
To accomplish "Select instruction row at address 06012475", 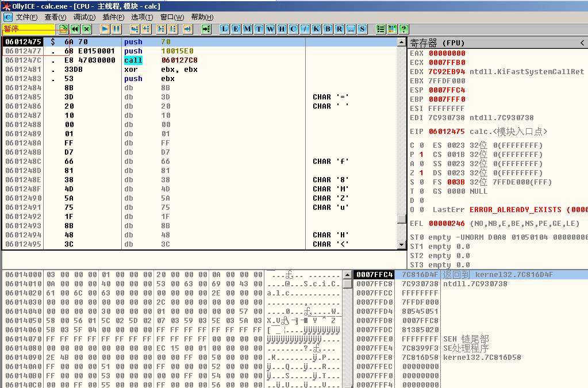I will 201,41.
